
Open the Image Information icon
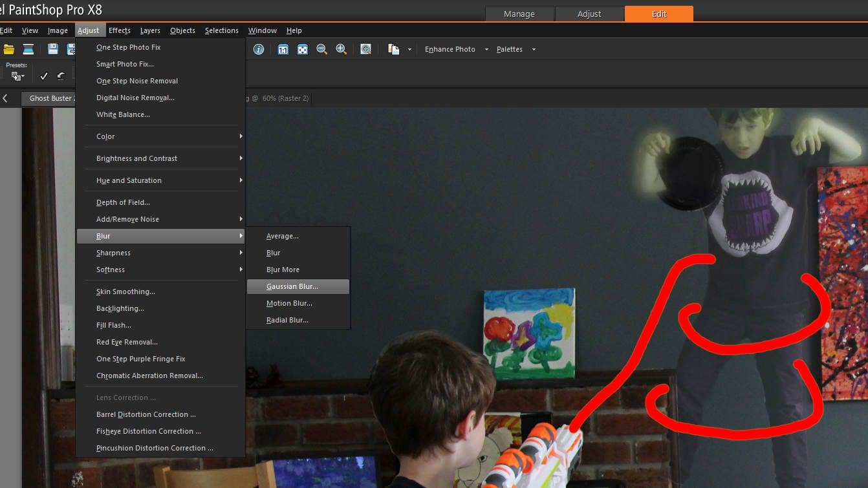pyautogui.click(x=259, y=49)
